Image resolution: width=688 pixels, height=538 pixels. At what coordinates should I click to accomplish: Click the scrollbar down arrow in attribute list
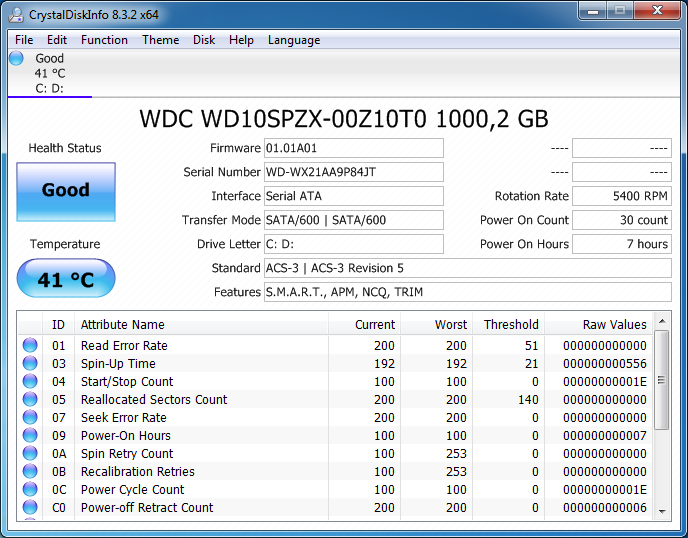pyautogui.click(x=662, y=512)
